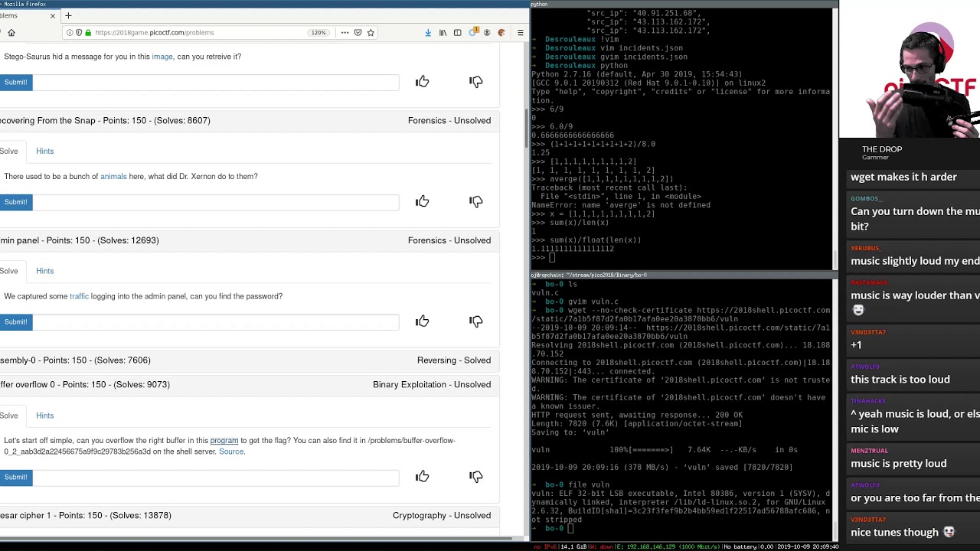The width and height of the screenshot is (980, 551).
Task: Open Hints tab for admin panel problem
Action: [x=44, y=271]
